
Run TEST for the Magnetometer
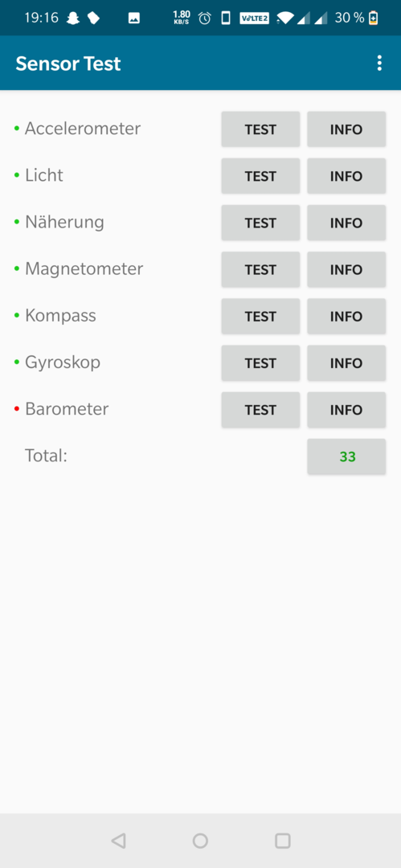(x=261, y=269)
